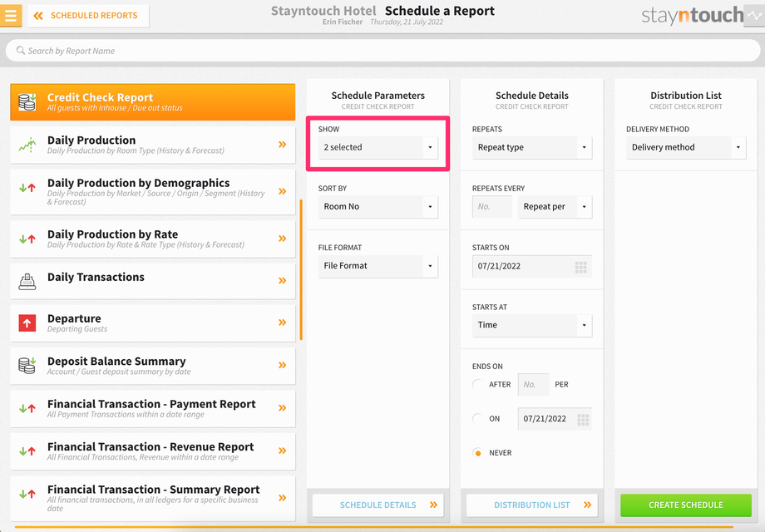Open Daily Production by Demographics chevron

coord(282,191)
